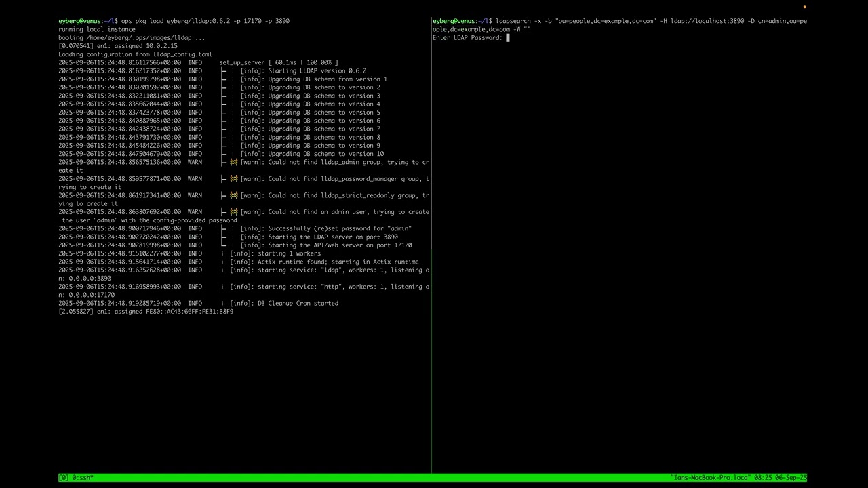Click the warning icon on the lldap_password_manager line
The width and height of the screenshot is (868, 488).
[234, 179]
